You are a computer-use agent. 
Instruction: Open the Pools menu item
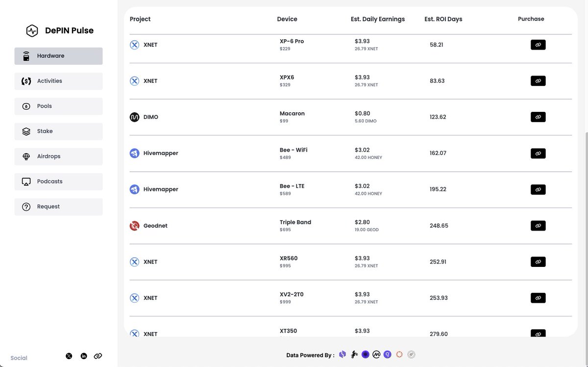[58, 106]
